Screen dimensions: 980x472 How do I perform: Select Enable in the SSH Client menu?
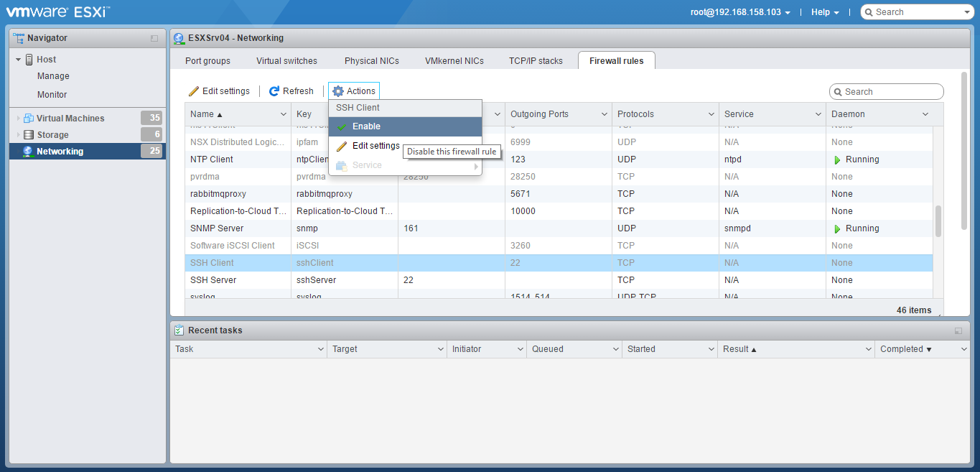click(x=366, y=126)
